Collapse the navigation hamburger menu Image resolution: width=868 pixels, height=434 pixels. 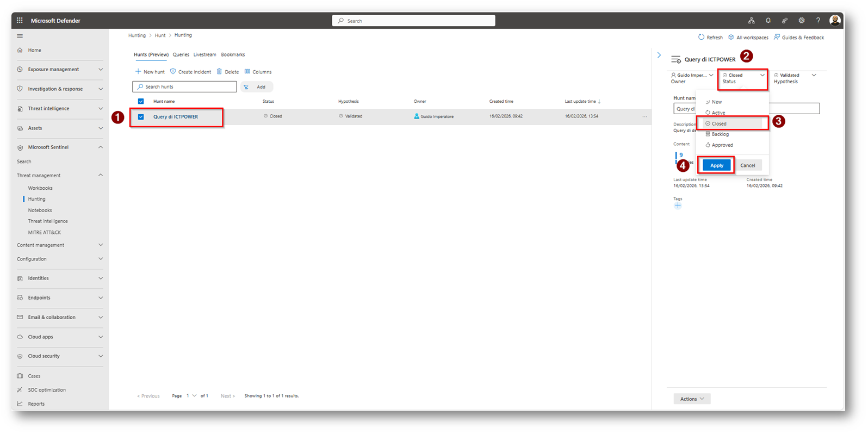pyautogui.click(x=20, y=36)
